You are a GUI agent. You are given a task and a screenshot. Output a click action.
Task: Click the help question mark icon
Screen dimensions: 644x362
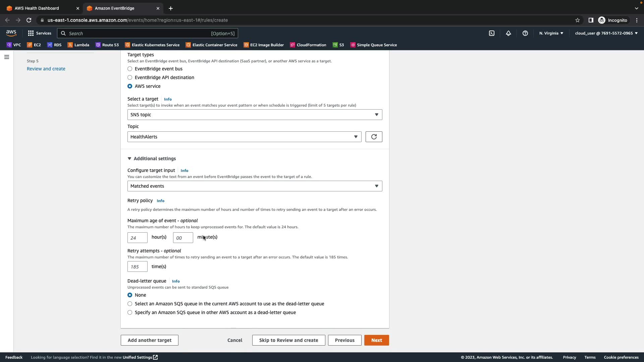point(525,33)
